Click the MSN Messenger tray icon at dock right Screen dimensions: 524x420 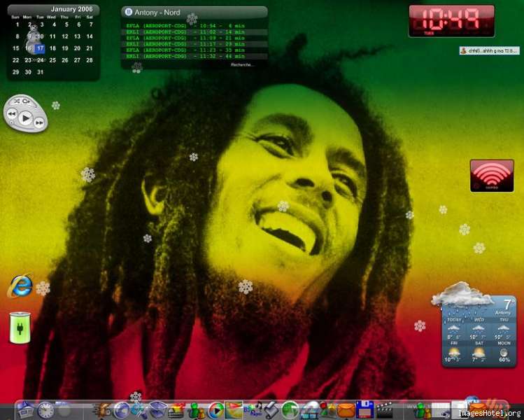pyautogui.click(x=423, y=411)
